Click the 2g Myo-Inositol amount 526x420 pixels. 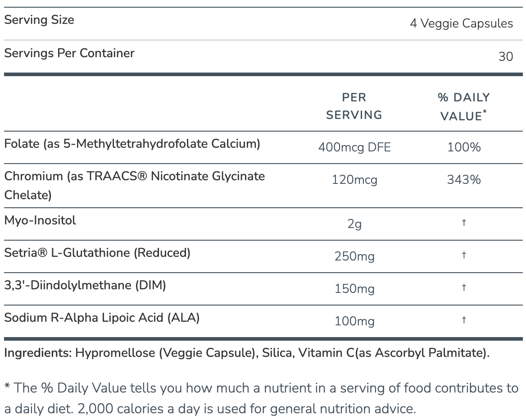coord(354,224)
